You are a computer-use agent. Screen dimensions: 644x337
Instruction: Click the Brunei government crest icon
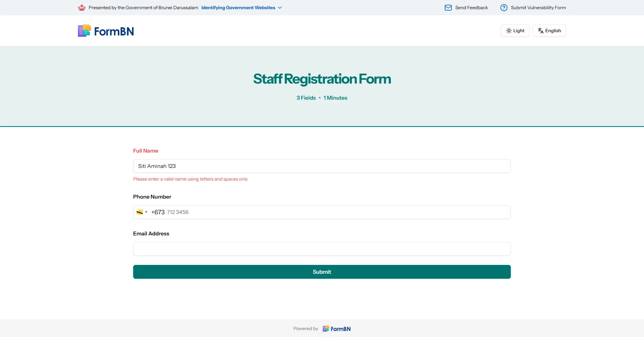coord(81,8)
